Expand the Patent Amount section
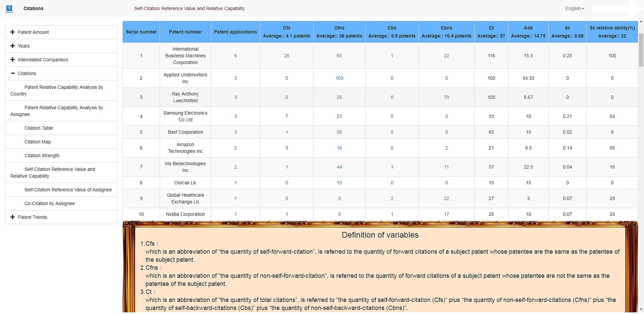This screenshot has width=644, height=314. (x=61, y=32)
